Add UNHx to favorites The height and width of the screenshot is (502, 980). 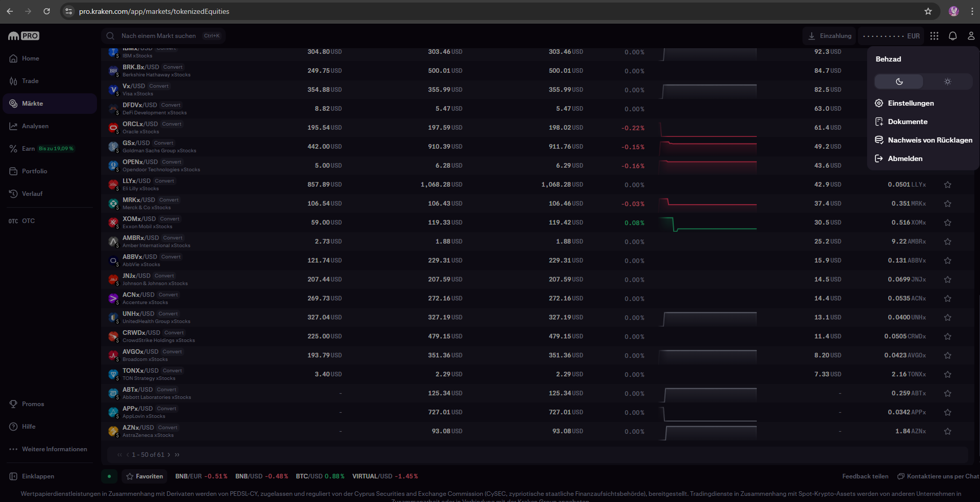[x=948, y=317]
